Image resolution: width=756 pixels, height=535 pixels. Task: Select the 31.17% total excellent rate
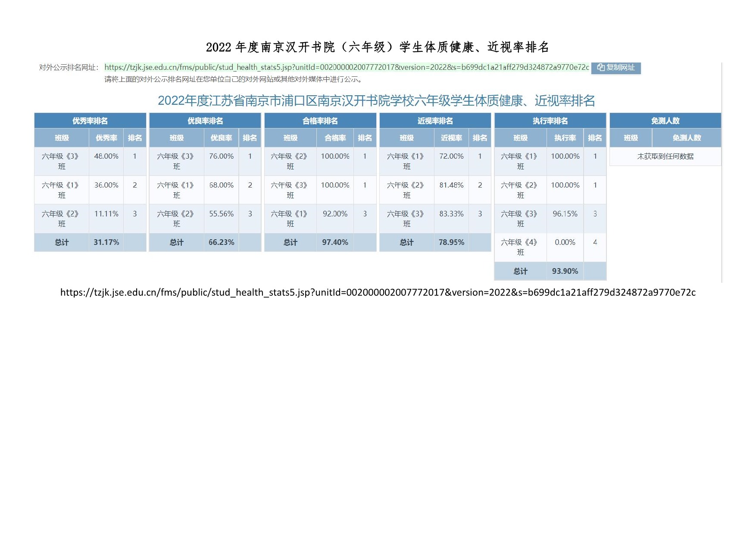[106, 242]
